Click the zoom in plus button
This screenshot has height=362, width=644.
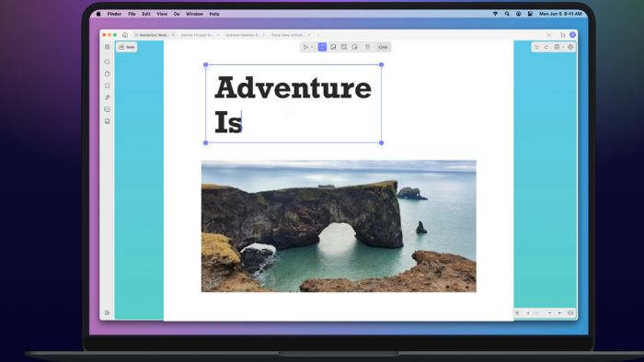pos(559,312)
